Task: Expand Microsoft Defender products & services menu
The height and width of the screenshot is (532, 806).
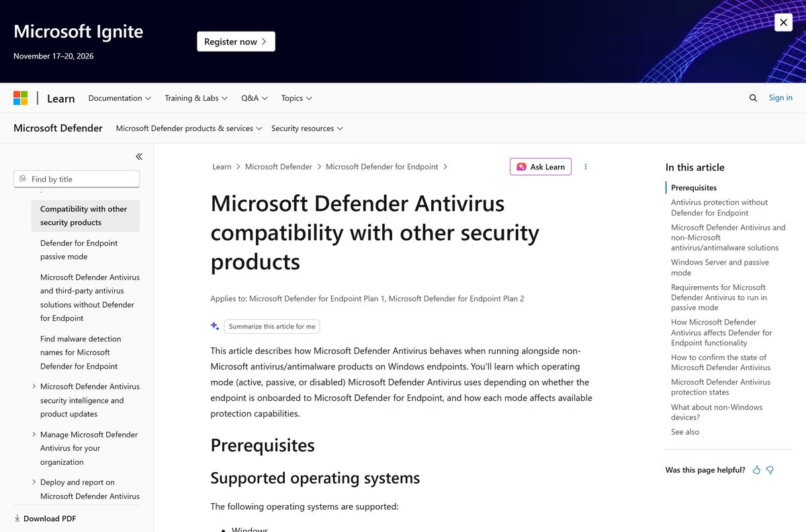Action: 189,128
